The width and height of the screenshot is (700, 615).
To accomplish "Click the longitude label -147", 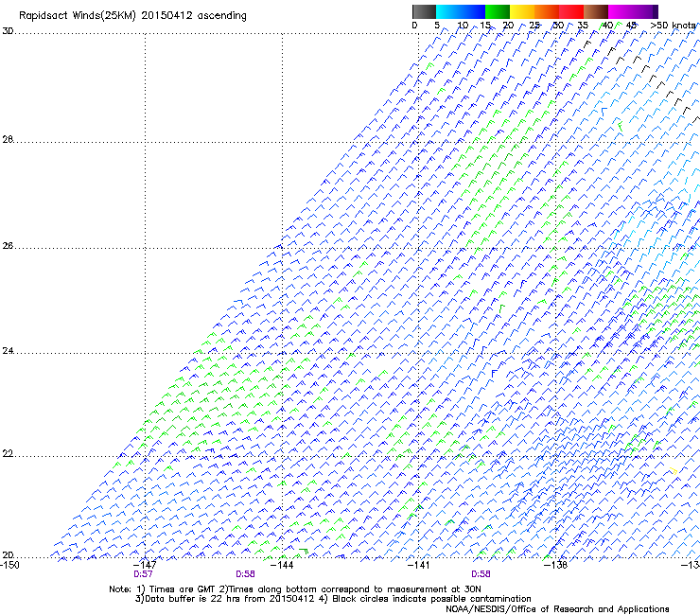I will tap(145, 565).
